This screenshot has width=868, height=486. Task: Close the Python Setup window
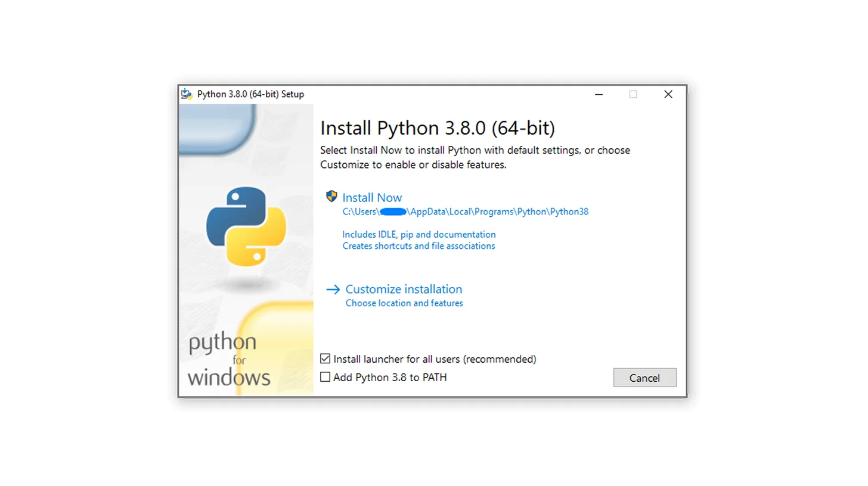coord(668,94)
